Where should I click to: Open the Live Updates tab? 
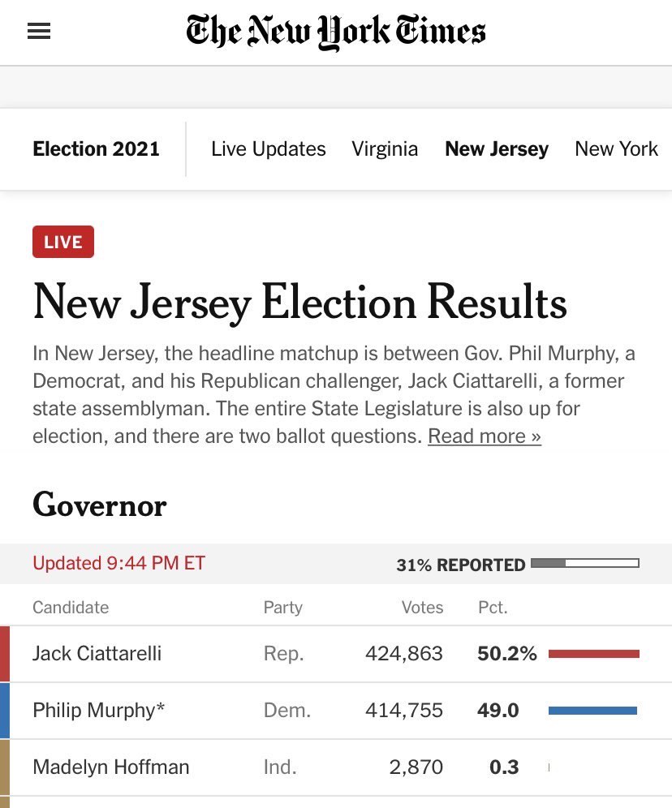(269, 149)
